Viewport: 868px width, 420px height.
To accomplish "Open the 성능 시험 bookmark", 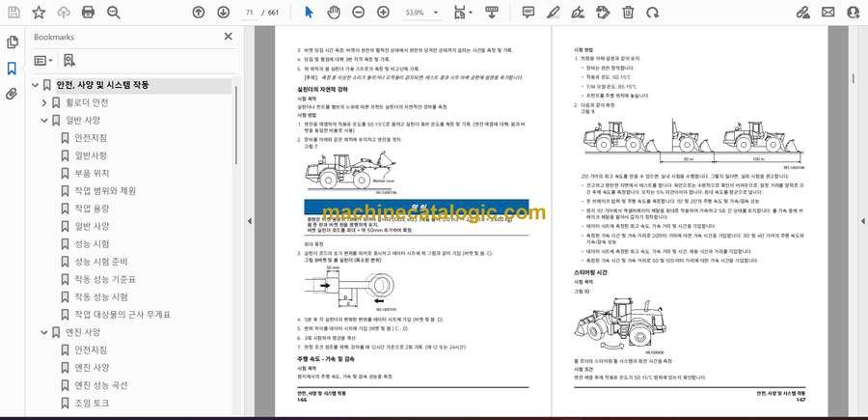I will click(92, 244).
